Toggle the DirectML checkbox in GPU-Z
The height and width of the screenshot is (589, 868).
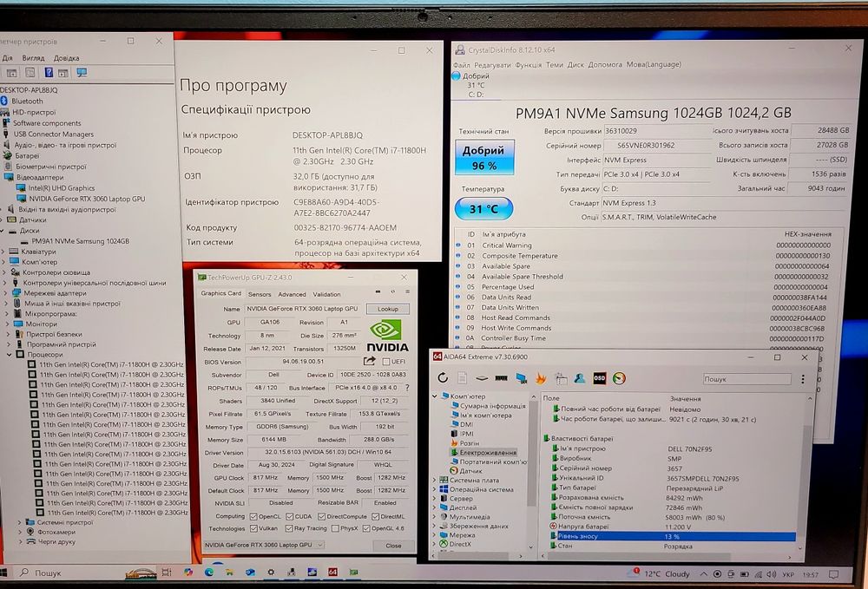[375, 516]
